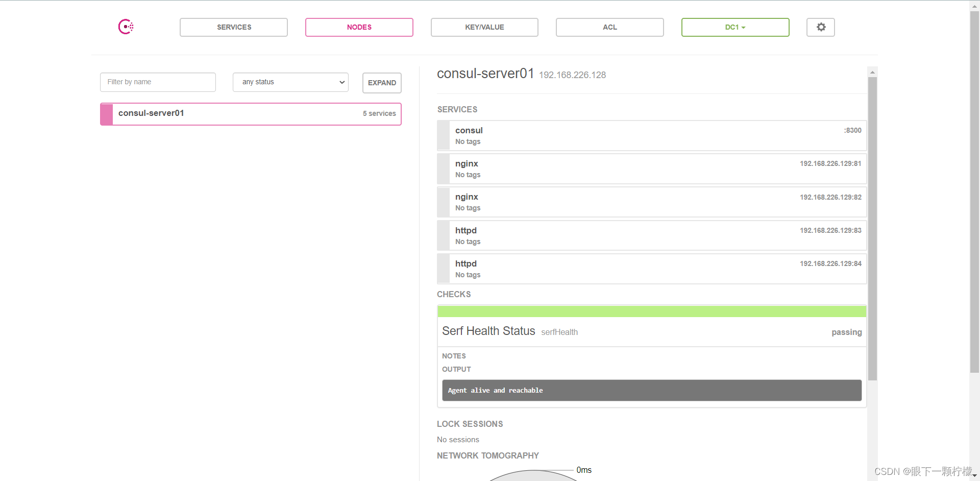
Task: Switch to the NODES tab
Action: (359, 27)
